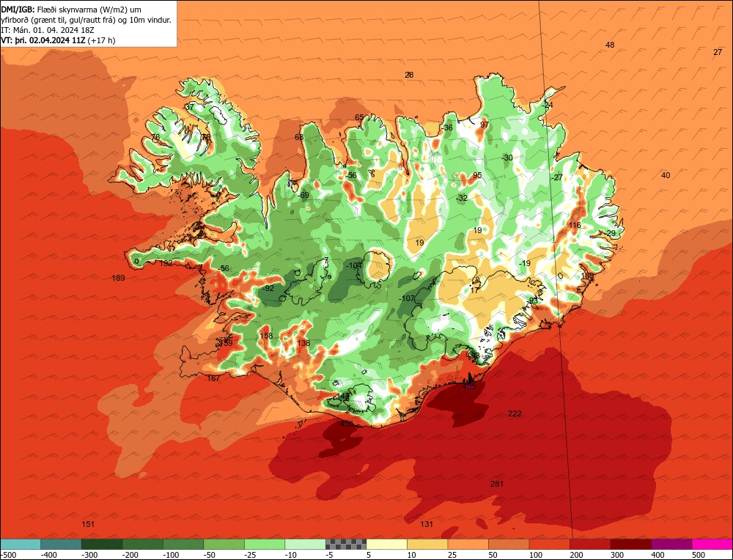The image size is (733, 560).
Task: Click the map value '-69' in northwest Iceland
Action: click(x=303, y=196)
